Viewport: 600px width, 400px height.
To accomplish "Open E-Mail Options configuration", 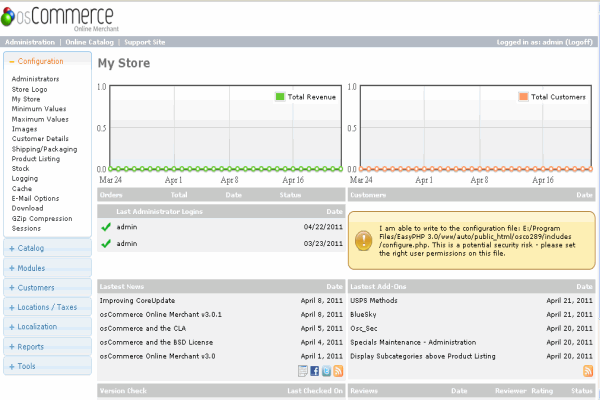I will tap(35, 198).
